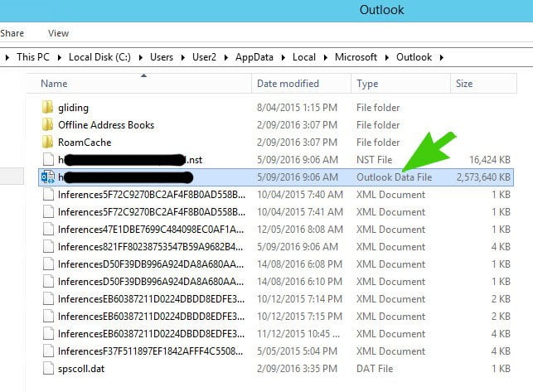Expand arrow after This PC breadcrumb
Image resolution: width=533 pixels, height=392 pixels.
pos(59,57)
